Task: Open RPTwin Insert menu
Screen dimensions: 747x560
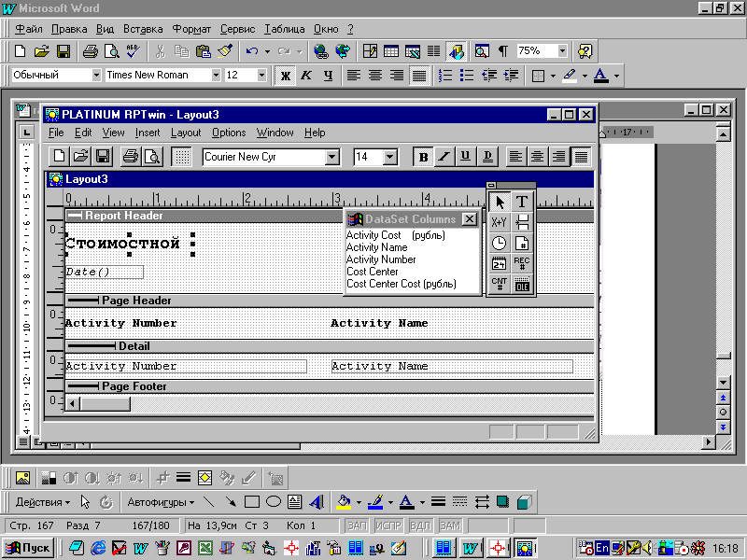Action: 148,133
